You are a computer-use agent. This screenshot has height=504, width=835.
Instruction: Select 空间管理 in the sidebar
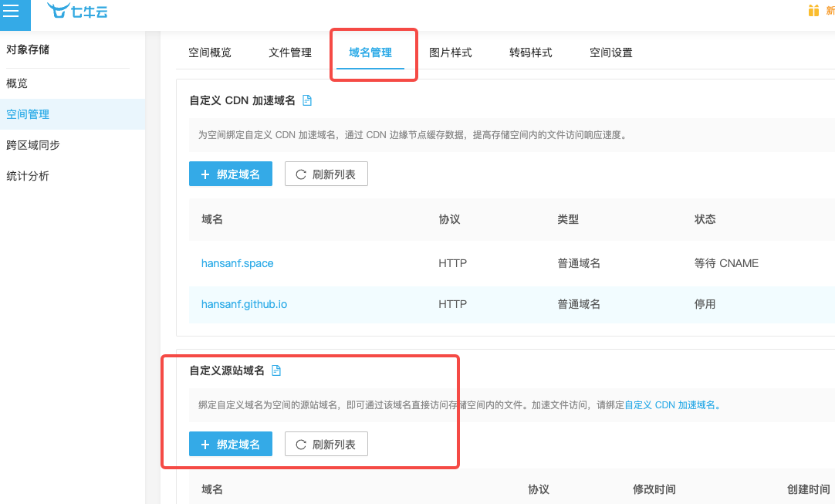73,114
